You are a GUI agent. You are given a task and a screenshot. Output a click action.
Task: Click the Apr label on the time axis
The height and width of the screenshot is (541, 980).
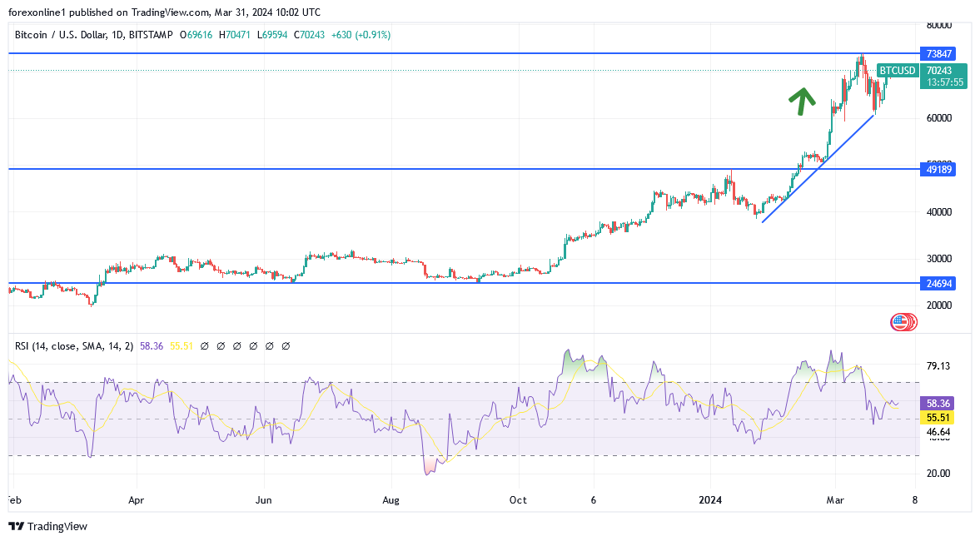pyautogui.click(x=137, y=499)
